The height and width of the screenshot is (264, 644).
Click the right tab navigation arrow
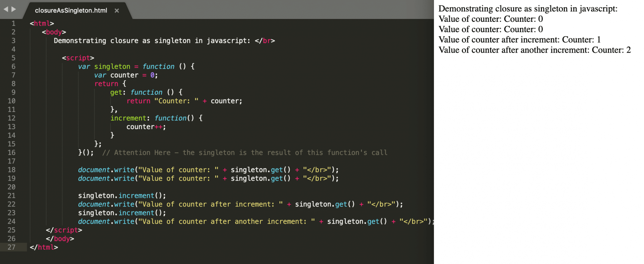(14, 9)
